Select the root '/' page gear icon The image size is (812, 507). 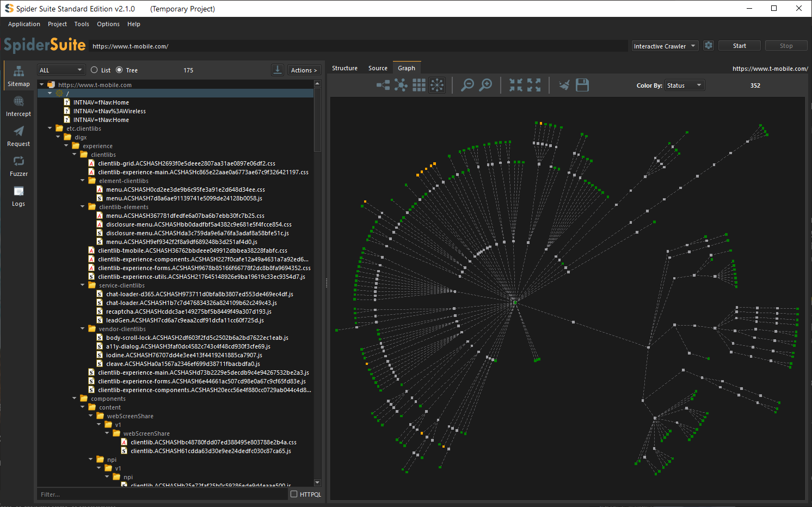59,94
